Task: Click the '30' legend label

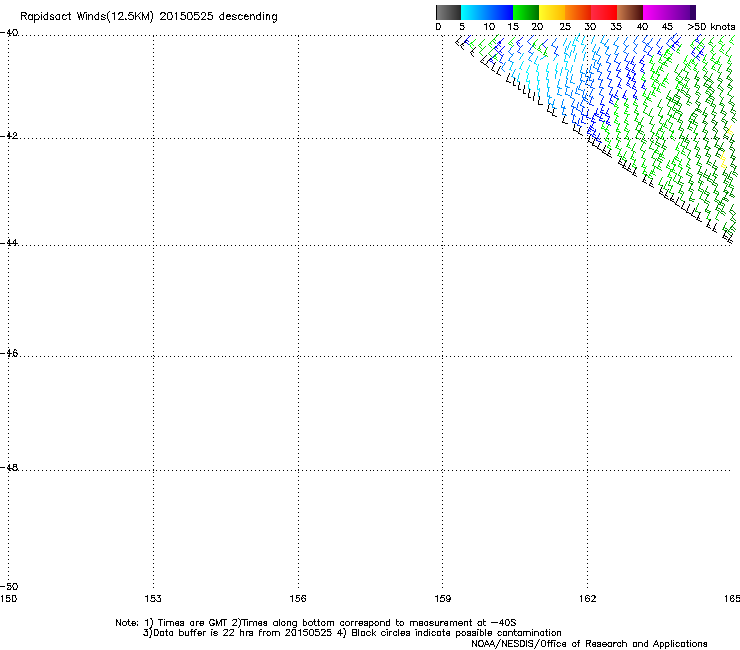Action: pyautogui.click(x=590, y=27)
